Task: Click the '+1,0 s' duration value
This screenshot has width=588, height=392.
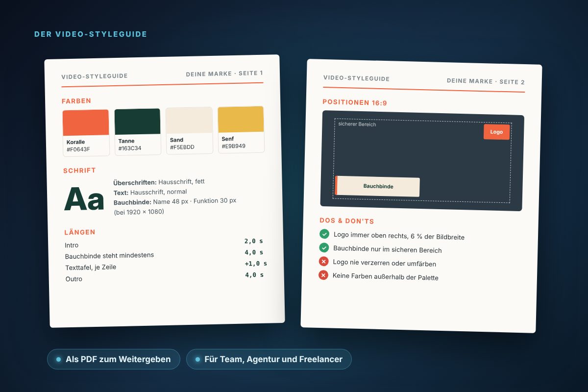Action: [256, 264]
